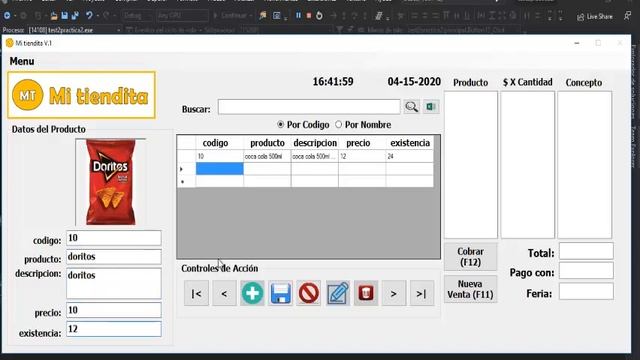The image size is (640, 360).
Task: Click grid cell '12' under precio
Action: 362,156
